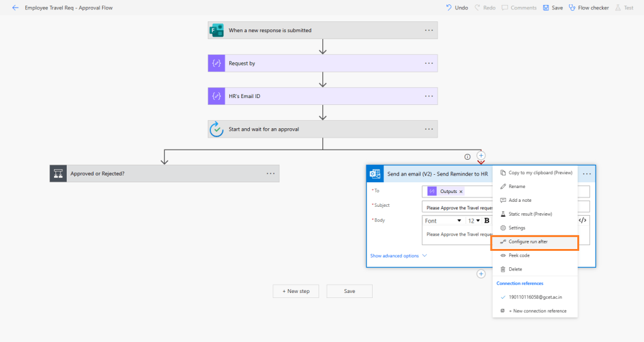Click the Undo button in the top bar
The height and width of the screenshot is (342, 644).
(x=457, y=8)
